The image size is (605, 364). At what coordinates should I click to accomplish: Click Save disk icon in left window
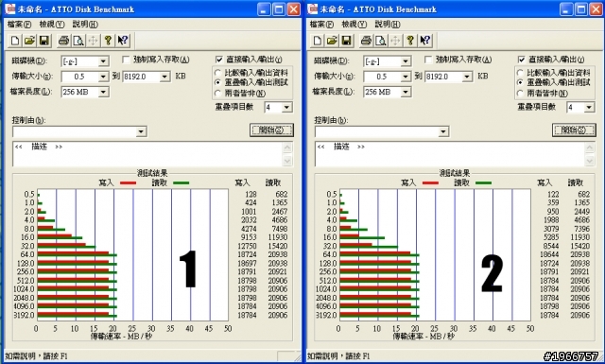(x=44, y=40)
